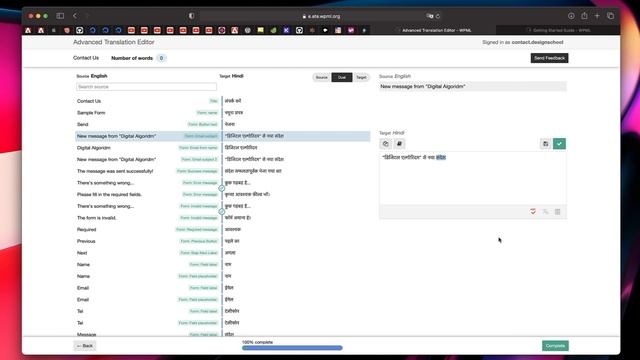This screenshot has width=640, height=360.
Task: Click the "Contact Us" job title label
Action: (86, 58)
